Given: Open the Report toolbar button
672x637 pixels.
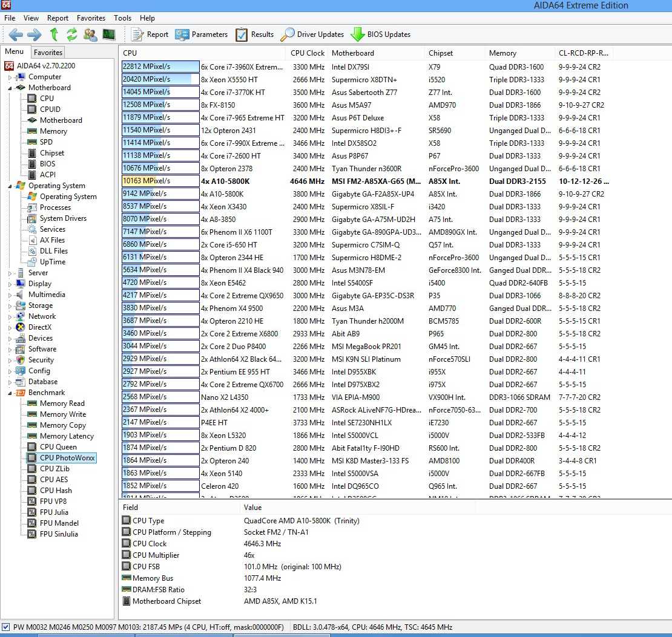Looking at the screenshot, I should [150, 34].
